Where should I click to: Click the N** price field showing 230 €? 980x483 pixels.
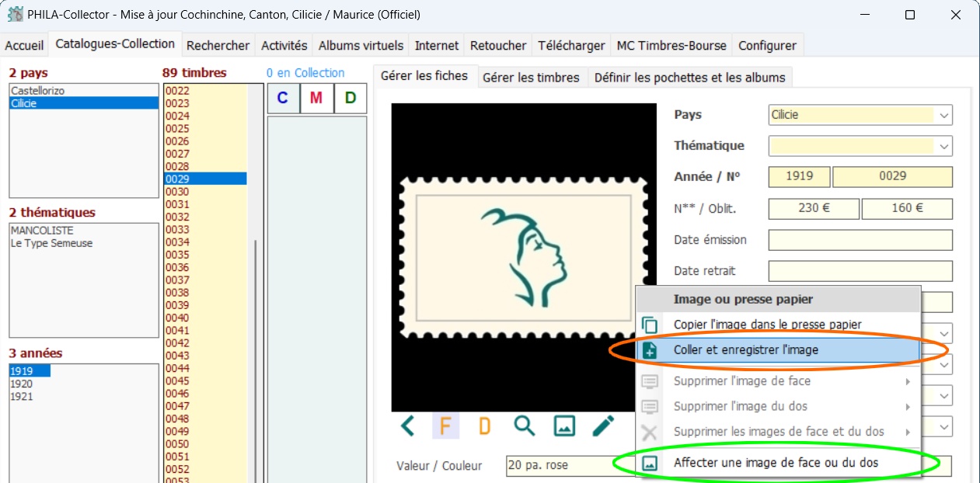pos(814,208)
